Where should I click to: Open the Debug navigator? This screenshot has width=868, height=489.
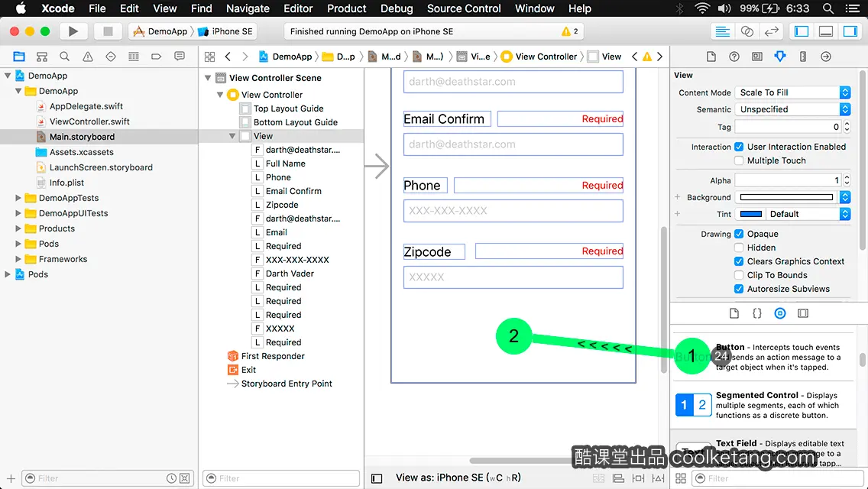(x=134, y=57)
